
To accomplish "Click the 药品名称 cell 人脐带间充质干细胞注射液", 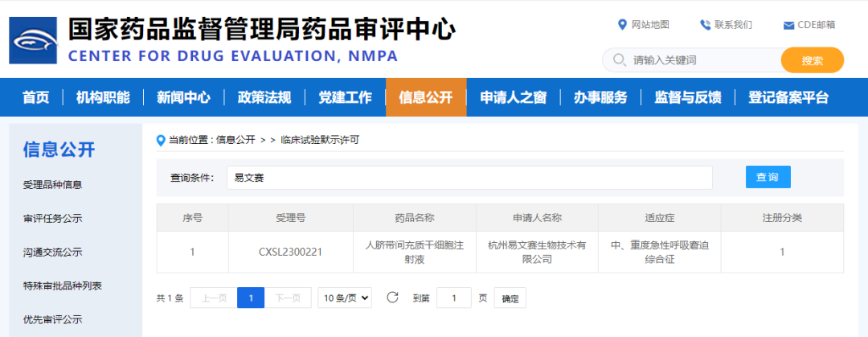I will 415,252.
